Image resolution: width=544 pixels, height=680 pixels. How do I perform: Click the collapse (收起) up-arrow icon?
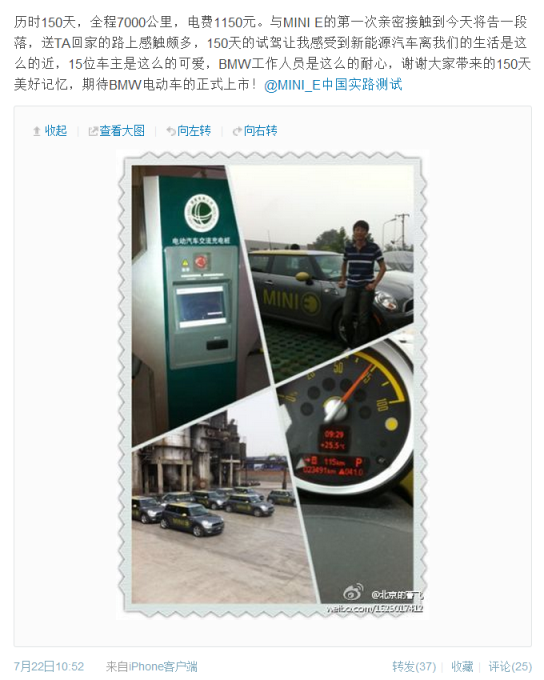pos(37,131)
